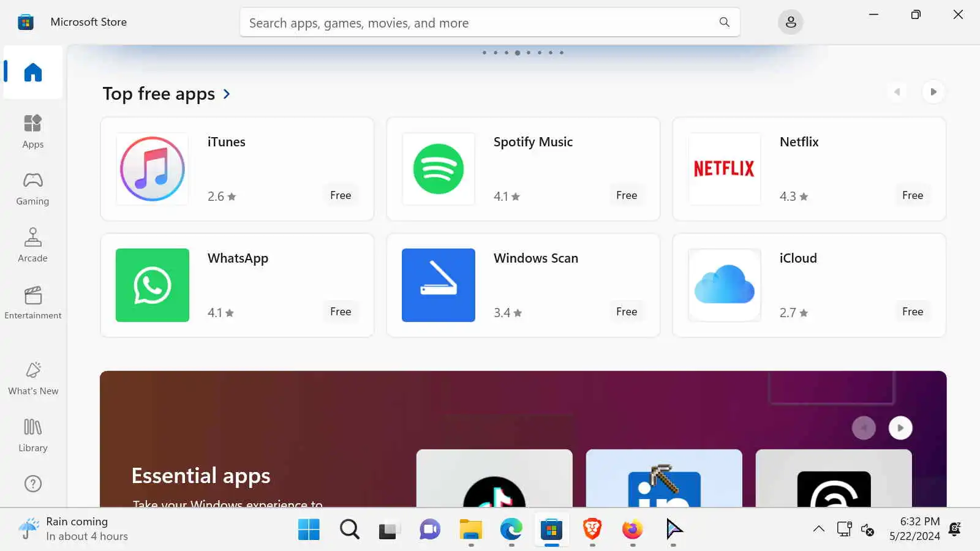The height and width of the screenshot is (551, 980).
Task: Show previous Top free apps page arrow
Action: coord(897,92)
